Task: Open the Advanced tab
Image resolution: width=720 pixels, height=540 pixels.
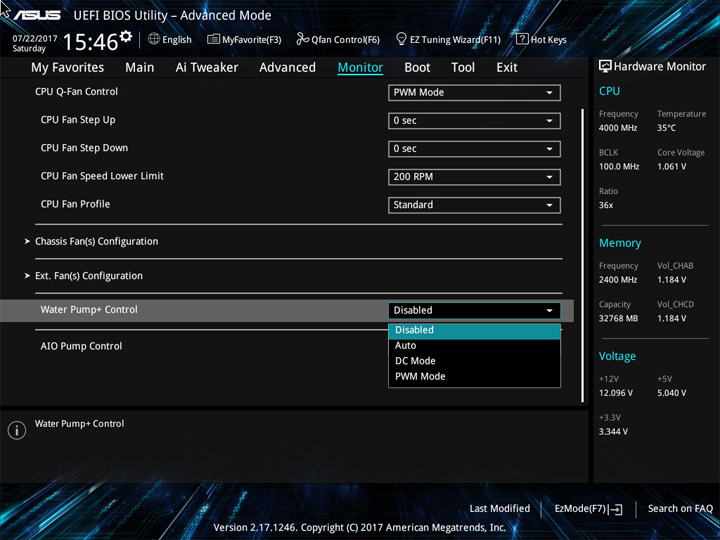Action: (x=287, y=68)
